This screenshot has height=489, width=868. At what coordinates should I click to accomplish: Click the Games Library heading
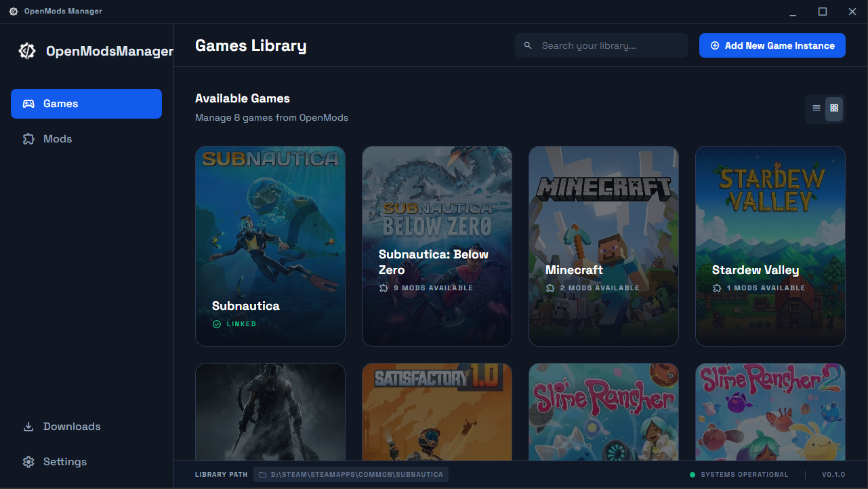pyautogui.click(x=251, y=45)
